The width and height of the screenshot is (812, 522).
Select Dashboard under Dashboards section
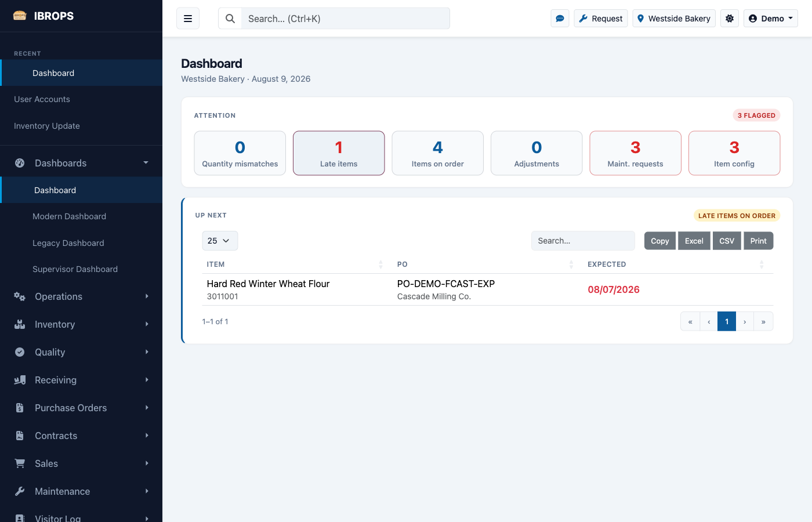(81, 190)
